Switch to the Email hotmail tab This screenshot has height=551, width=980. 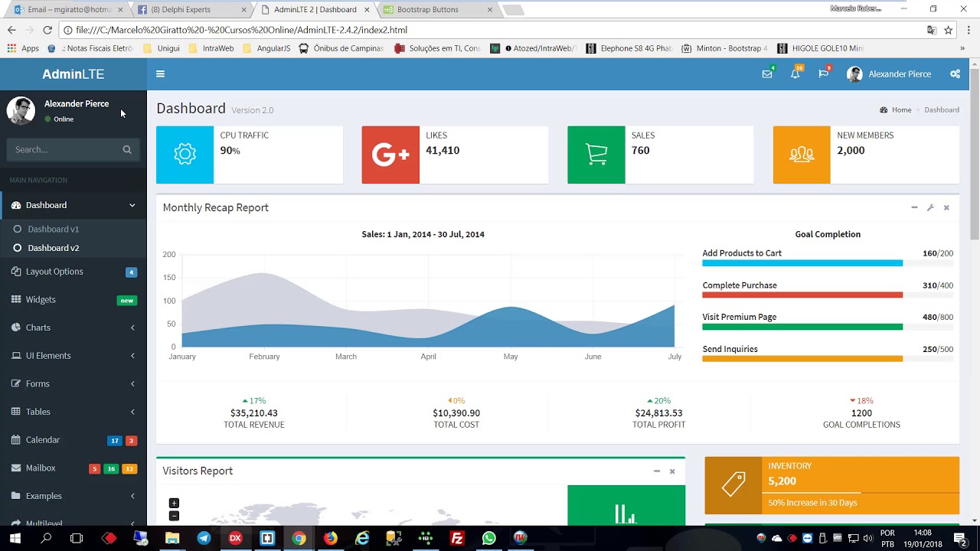(x=67, y=9)
